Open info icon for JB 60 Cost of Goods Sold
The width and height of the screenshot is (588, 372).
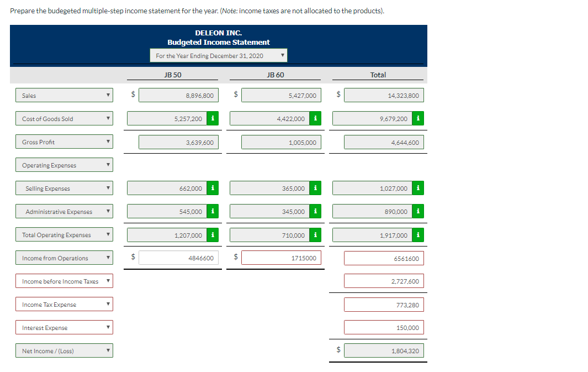tap(315, 118)
